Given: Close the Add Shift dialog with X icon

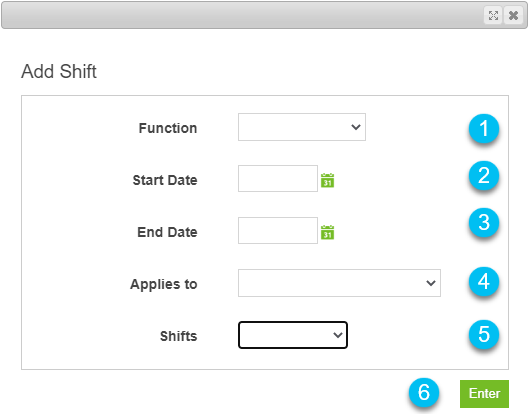Looking at the screenshot, I should [x=513, y=15].
